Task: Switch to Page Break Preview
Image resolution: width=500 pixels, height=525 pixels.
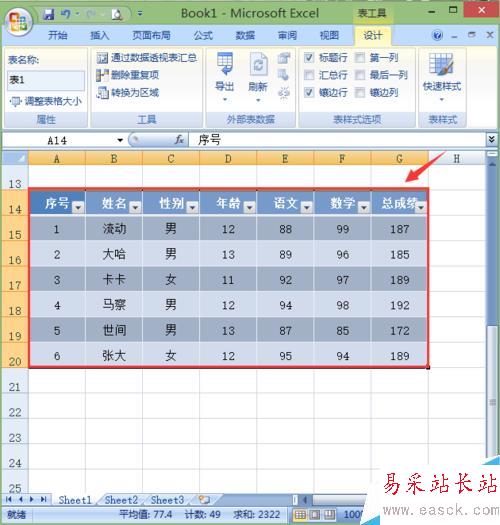Action: [x=329, y=514]
